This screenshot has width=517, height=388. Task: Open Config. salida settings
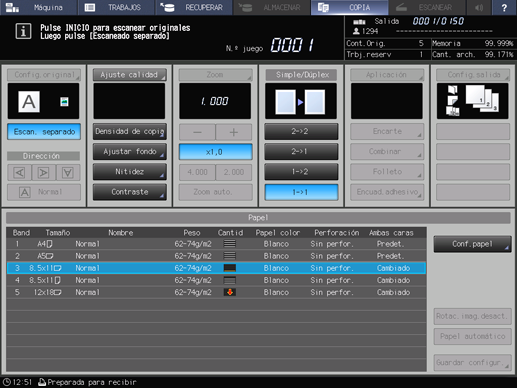[473, 75]
